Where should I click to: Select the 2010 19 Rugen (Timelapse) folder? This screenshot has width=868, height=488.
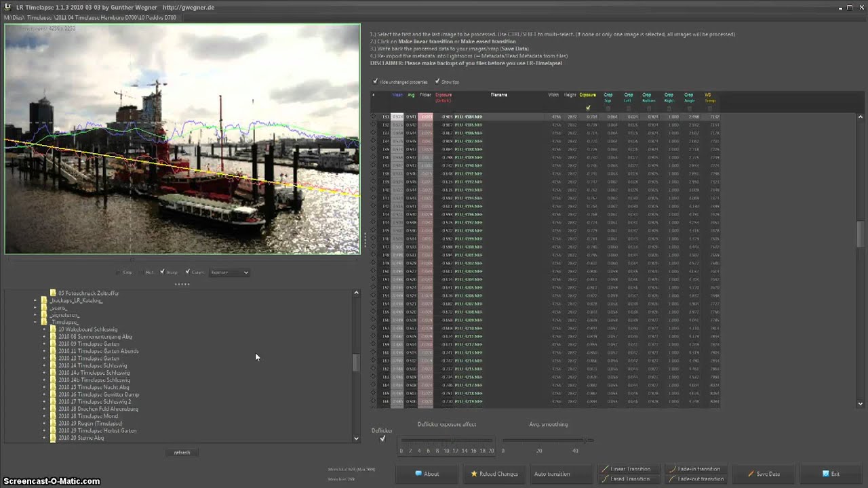click(x=90, y=424)
